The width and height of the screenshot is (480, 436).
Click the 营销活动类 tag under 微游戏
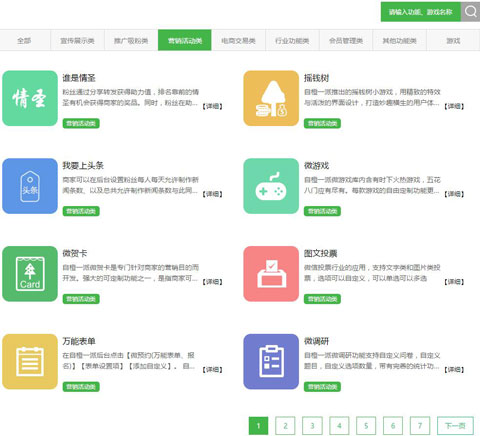(x=322, y=211)
